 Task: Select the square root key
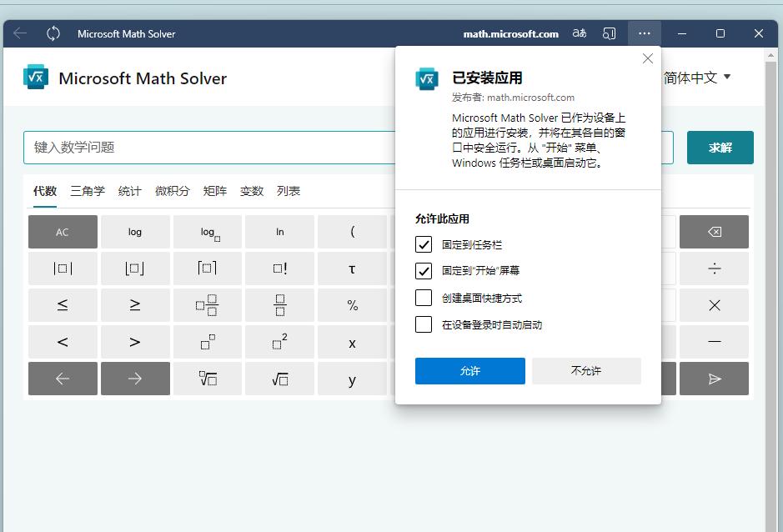(279, 379)
